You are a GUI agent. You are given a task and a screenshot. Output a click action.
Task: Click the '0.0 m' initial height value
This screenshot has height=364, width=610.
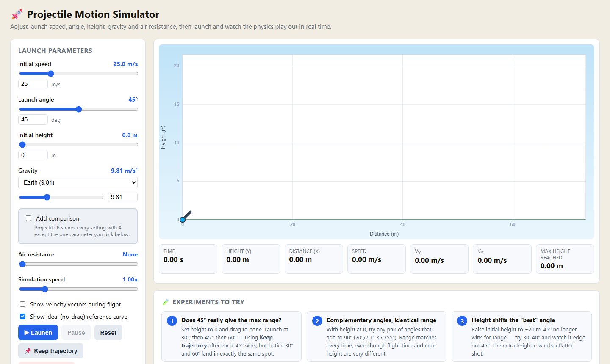click(x=130, y=135)
